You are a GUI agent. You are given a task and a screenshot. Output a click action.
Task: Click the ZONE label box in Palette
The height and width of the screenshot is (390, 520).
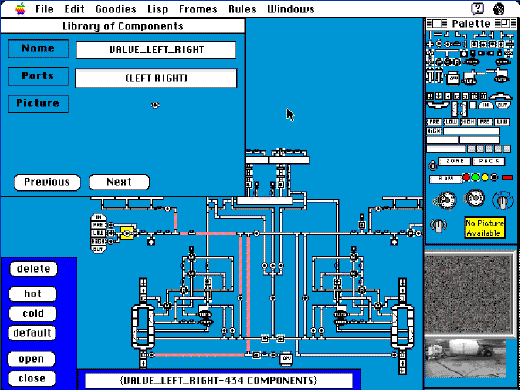(x=454, y=161)
